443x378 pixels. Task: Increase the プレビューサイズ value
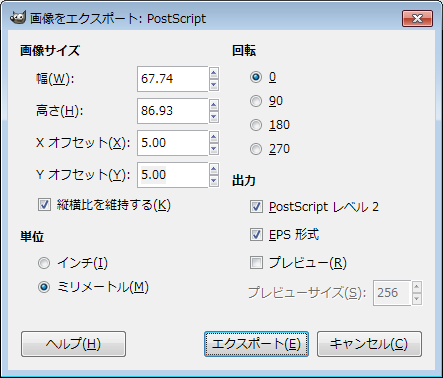(x=417, y=287)
